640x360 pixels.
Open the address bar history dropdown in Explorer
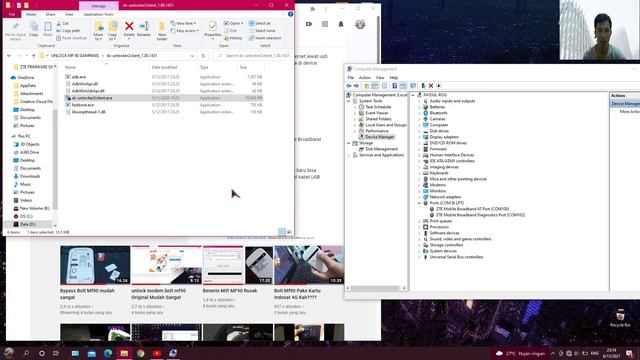[192, 56]
